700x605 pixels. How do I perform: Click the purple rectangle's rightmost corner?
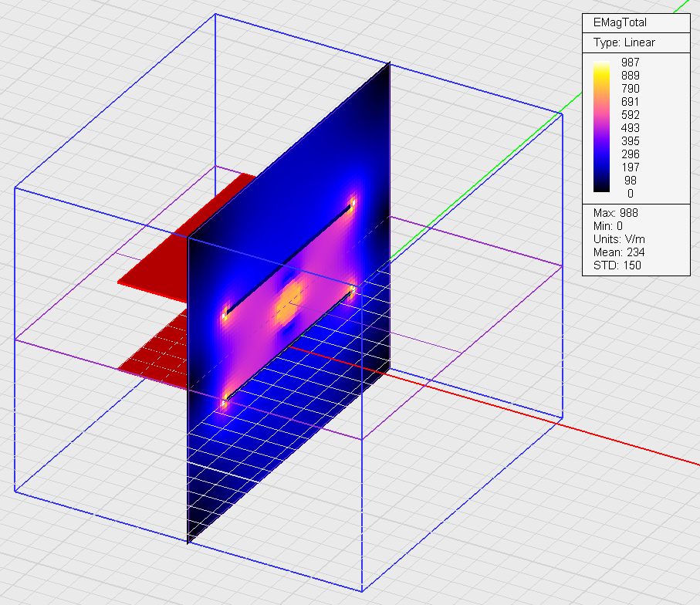(561, 265)
